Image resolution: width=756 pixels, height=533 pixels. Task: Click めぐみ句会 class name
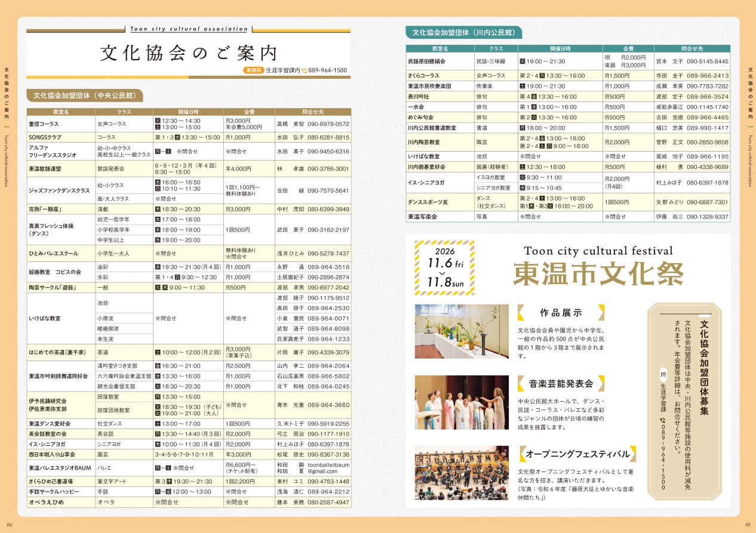pyautogui.click(x=420, y=118)
